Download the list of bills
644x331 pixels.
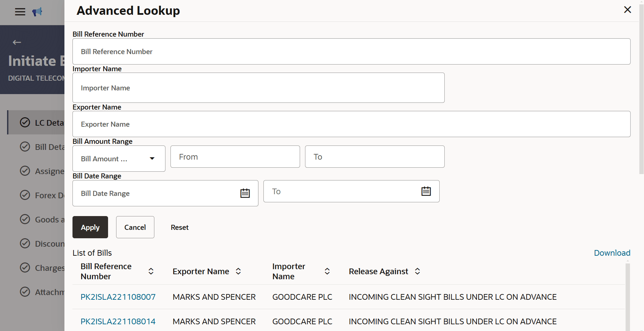coord(612,253)
